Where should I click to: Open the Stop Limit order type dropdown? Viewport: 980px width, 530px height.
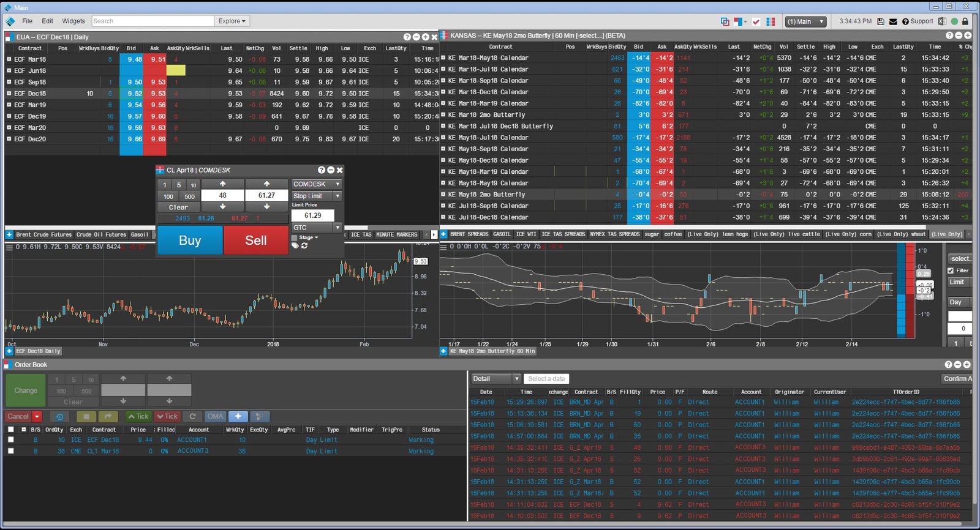point(337,196)
